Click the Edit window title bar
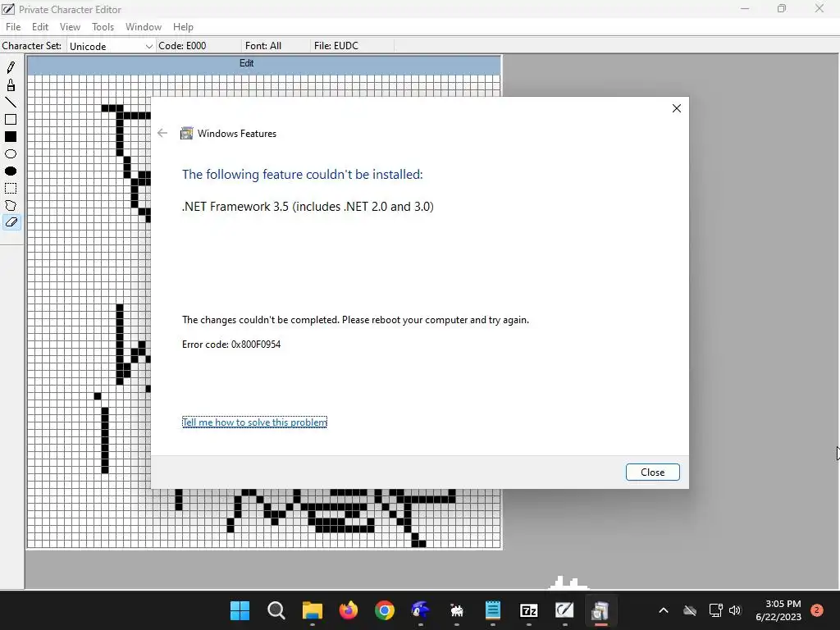Viewport: 840px width, 630px height. [x=264, y=63]
